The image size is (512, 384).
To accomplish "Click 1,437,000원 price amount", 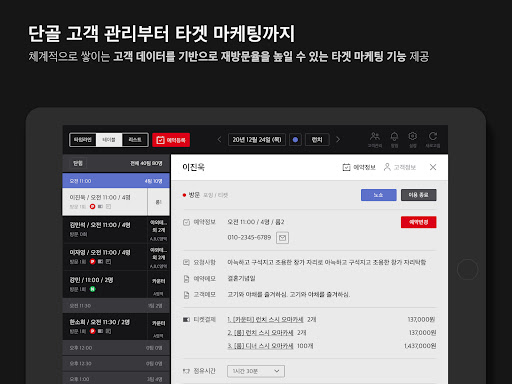I will click(x=420, y=346).
